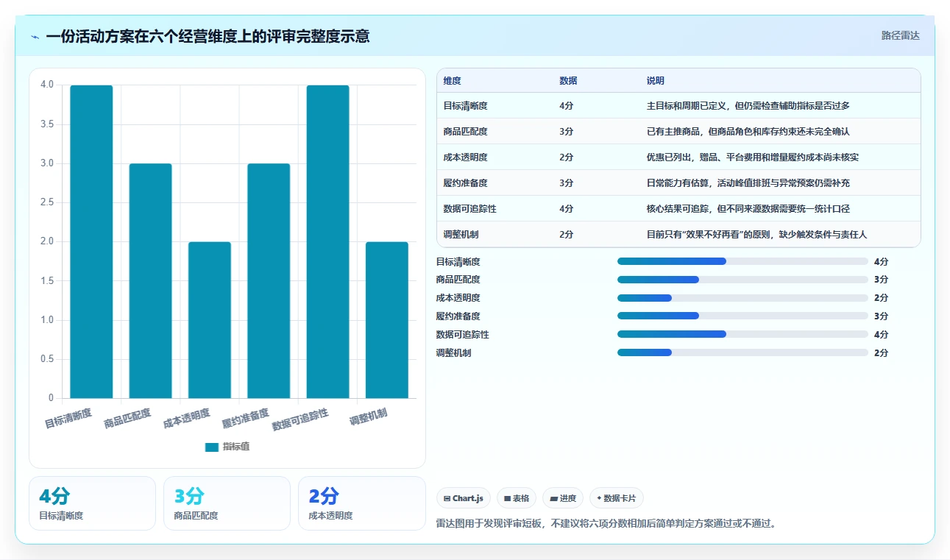Click the 3分 商品匹配度 data card
950x560 pixels.
[227, 503]
